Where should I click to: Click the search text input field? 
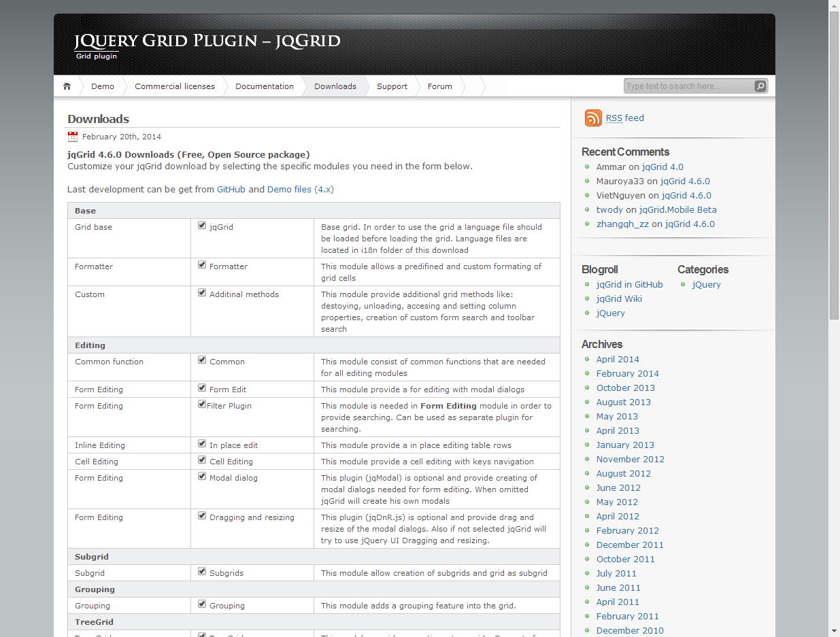tap(688, 86)
